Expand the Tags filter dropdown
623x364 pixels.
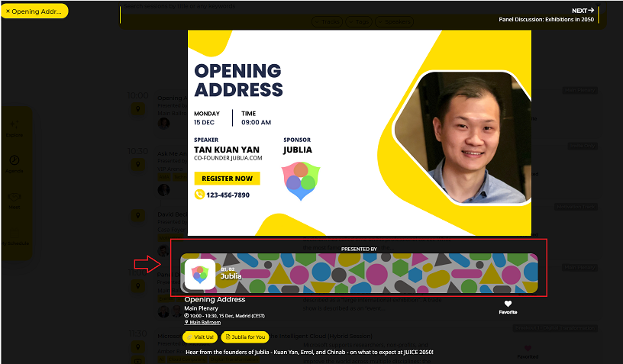click(x=359, y=22)
